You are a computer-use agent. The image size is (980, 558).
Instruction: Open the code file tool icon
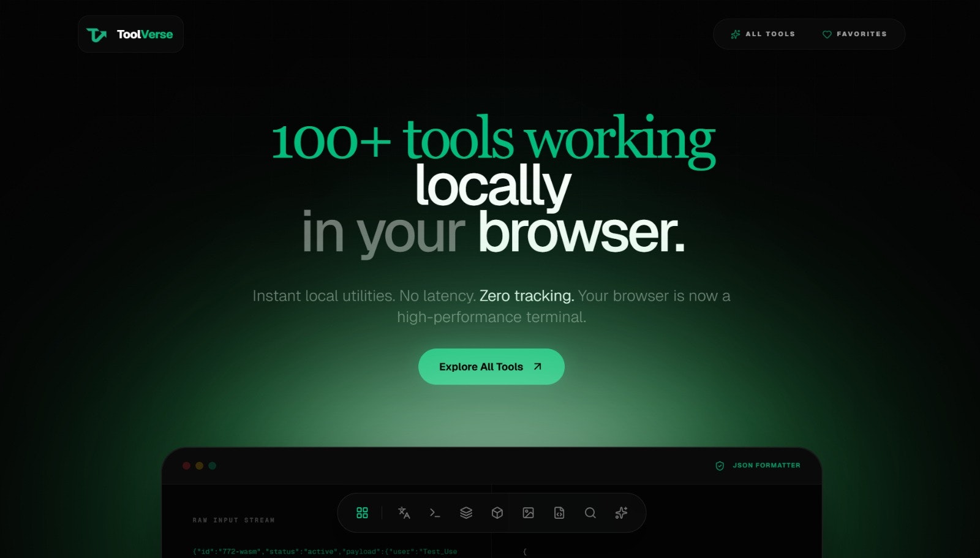(x=559, y=513)
